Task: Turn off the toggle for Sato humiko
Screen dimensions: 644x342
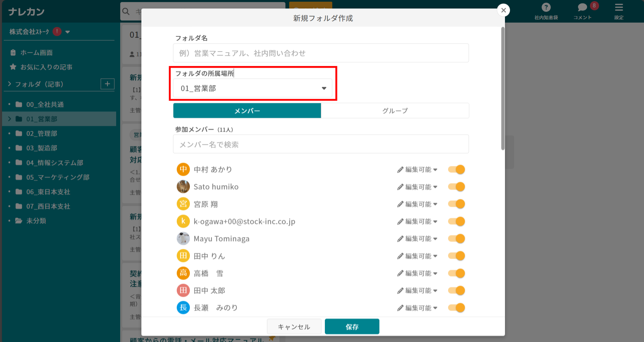Action: [x=456, y=186]
